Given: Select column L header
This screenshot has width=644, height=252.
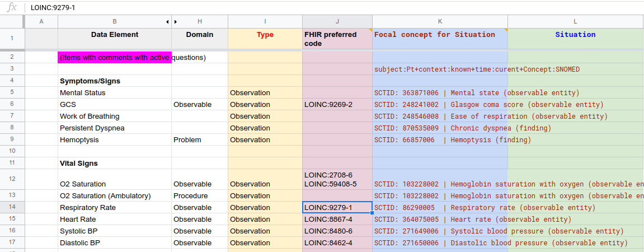Looking at the screenshot, I should [575, 21].
